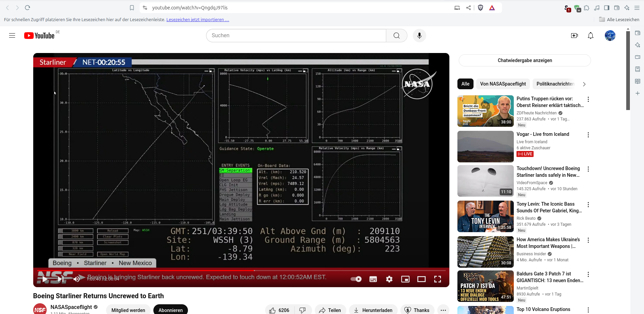Open the Create video icon

574,36
